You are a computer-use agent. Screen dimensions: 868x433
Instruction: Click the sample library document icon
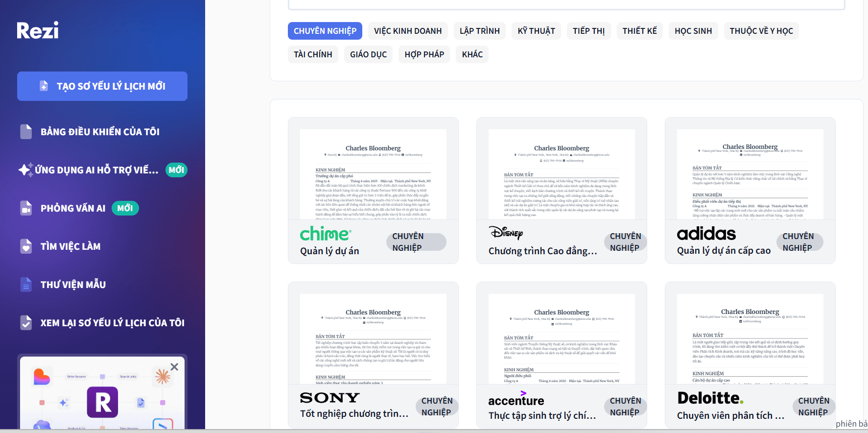pyautogui.click(x=26, y=284)
